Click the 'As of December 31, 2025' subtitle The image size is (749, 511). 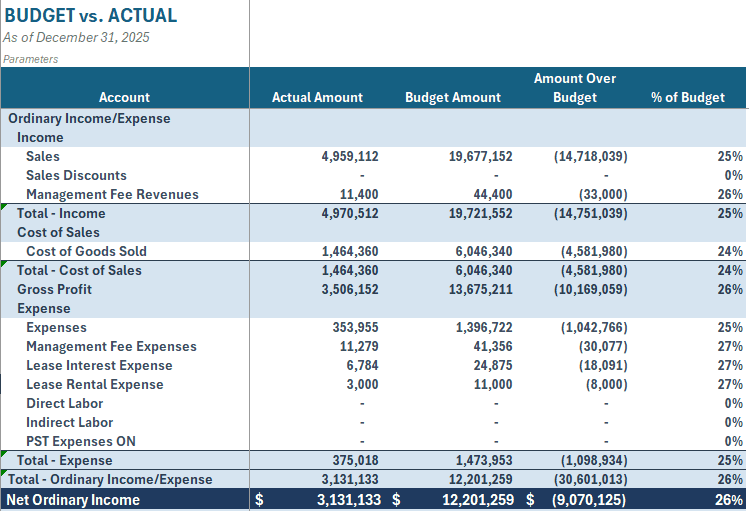[76, 37]
